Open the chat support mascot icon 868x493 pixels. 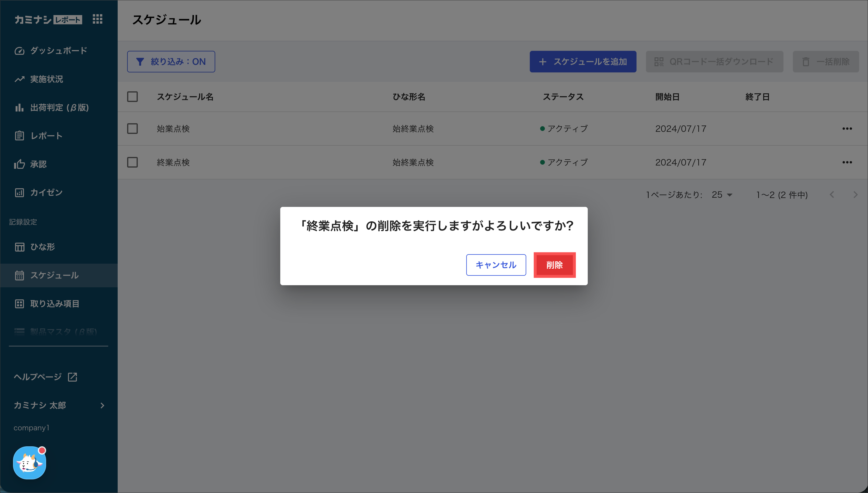pos(30,463)
